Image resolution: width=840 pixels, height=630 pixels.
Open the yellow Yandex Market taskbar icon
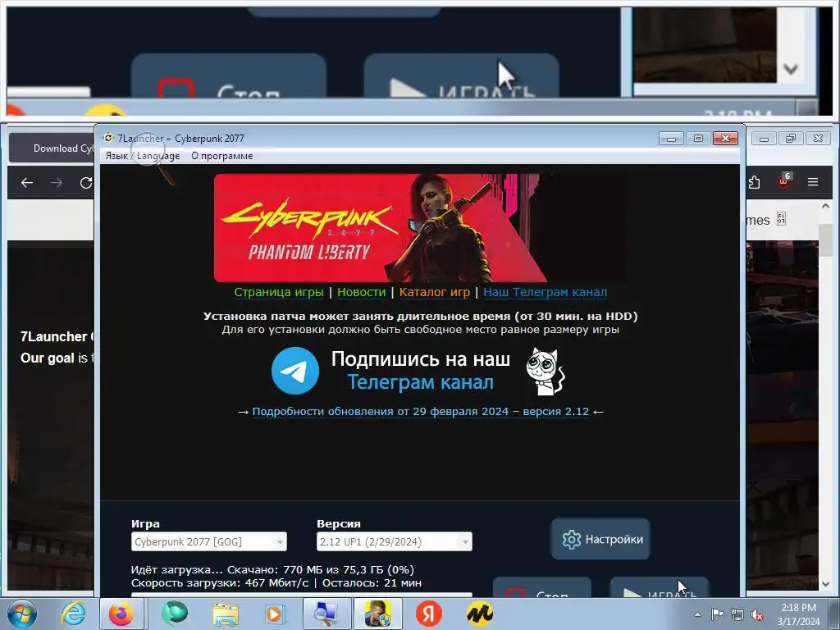479,614
